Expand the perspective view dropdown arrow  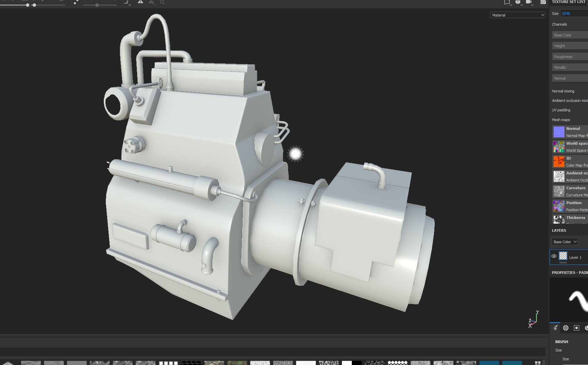[511, 5]
